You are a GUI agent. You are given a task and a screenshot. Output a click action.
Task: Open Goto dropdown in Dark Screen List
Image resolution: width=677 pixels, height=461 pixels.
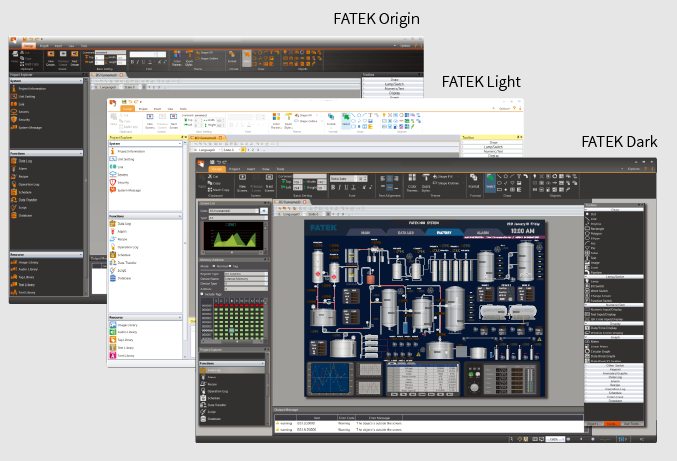pyautogui.click(x=234, y=211)
